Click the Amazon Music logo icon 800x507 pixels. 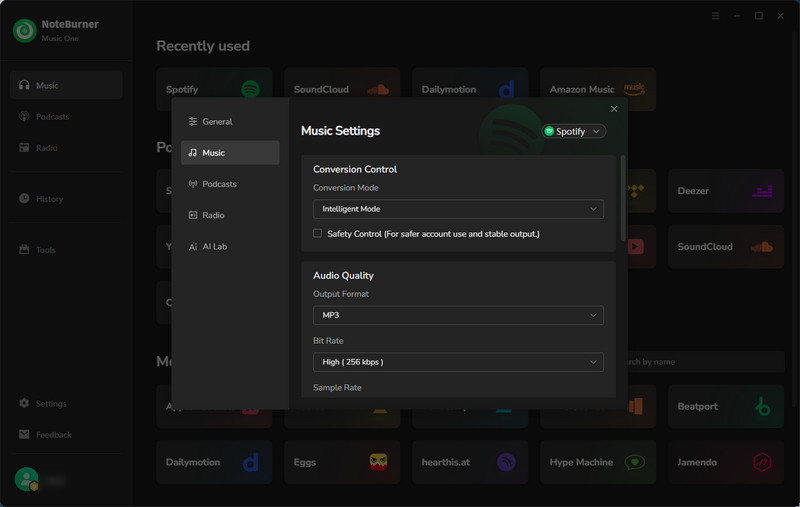tap(634, 89)
